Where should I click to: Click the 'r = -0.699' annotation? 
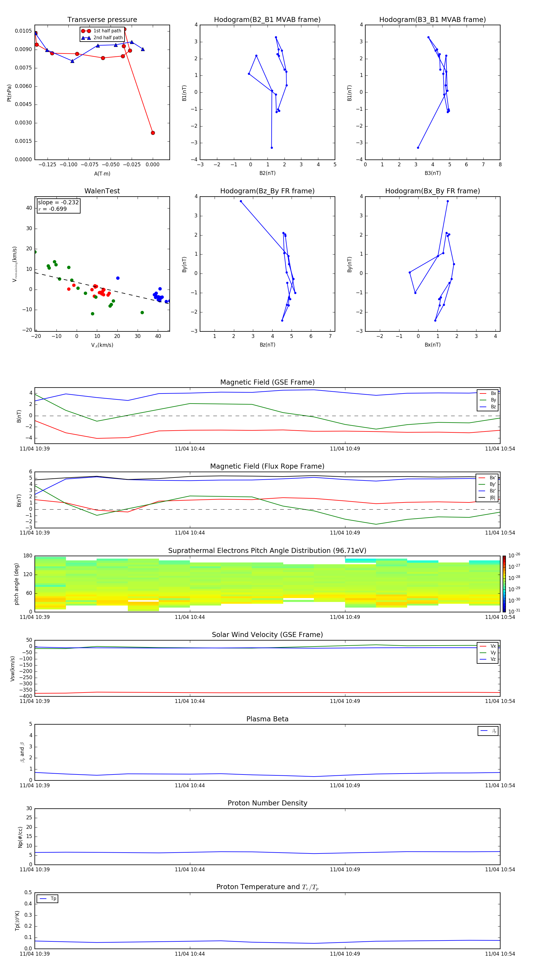(53, 209)
